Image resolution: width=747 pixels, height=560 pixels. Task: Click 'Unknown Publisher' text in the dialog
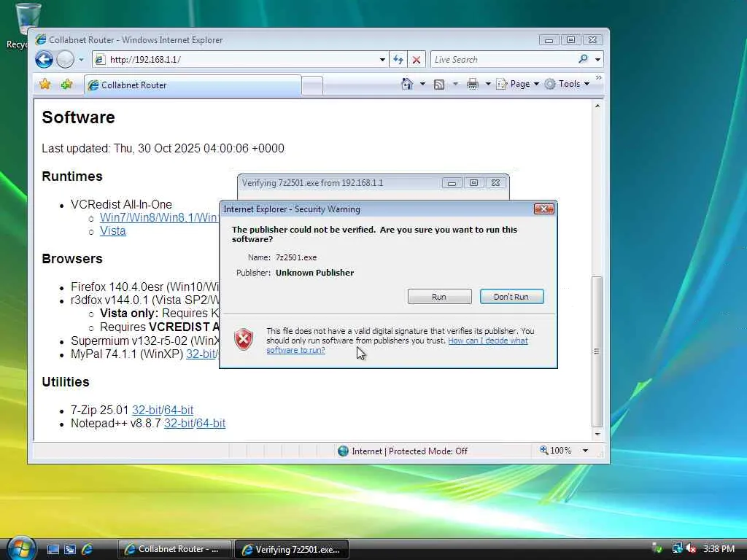[x=314, y=273]
